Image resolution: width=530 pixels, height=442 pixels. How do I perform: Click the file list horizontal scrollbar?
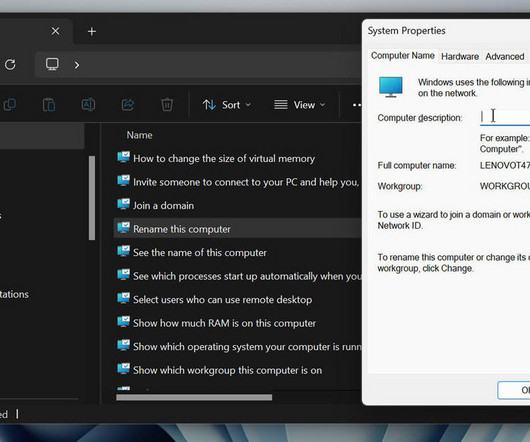pos(194,397)
